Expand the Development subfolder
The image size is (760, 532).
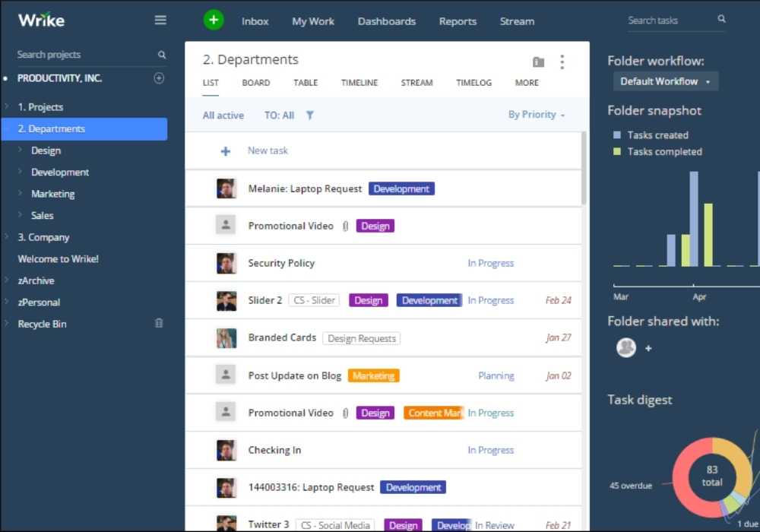click(20, 171)
